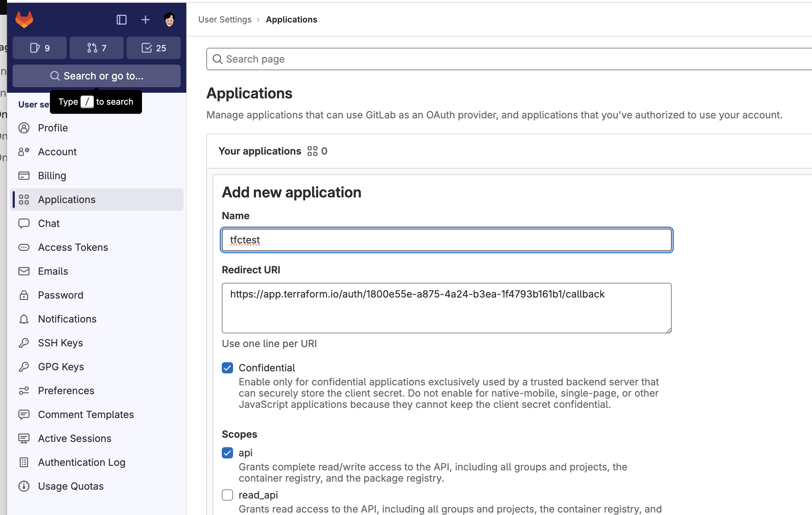This screenshot has height=515, width=812.
Task: Go to Password settings
Action: [97, 295]
